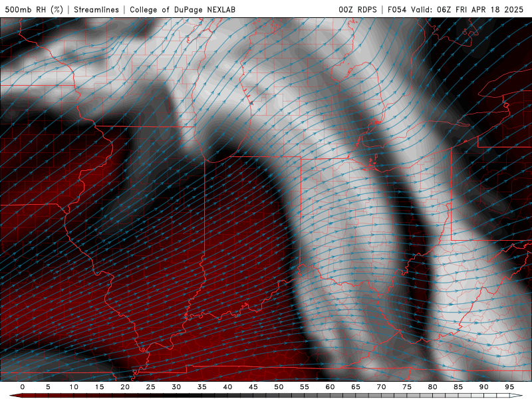Click the colorbar tick label '80'
The height and width of the screenshot is (399, 532).
(433, 387)
